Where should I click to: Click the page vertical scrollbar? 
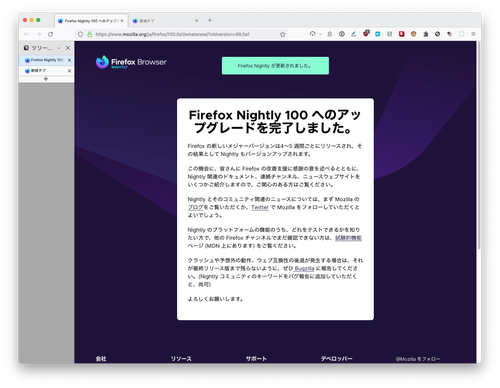pyautogui.click(x=479, y=145)
